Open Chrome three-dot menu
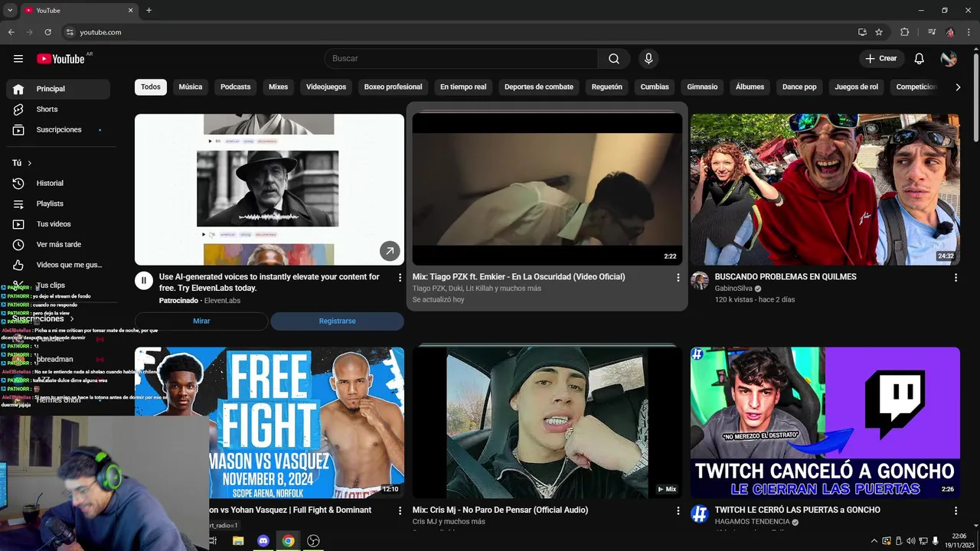The height and width of the screenshot is (551, 980). 969,32
